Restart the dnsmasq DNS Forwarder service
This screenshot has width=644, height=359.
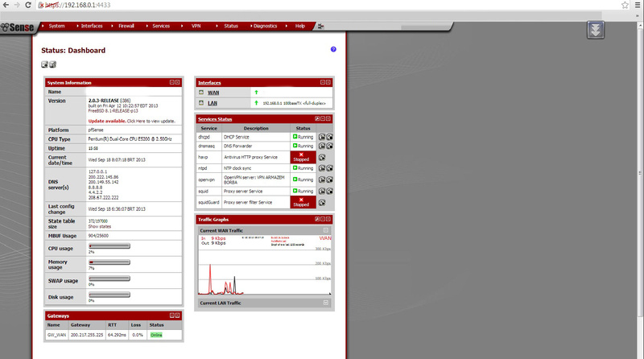[322, 146]
